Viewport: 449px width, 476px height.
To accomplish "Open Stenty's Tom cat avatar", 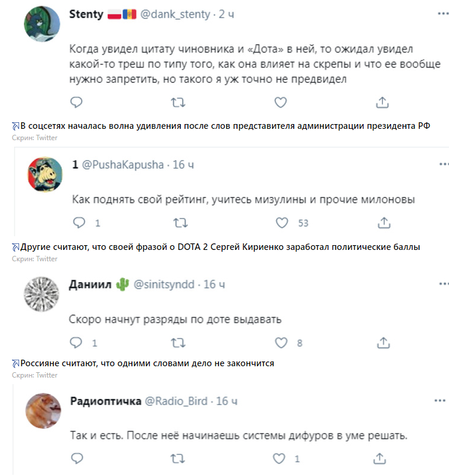I will point(41,24).
